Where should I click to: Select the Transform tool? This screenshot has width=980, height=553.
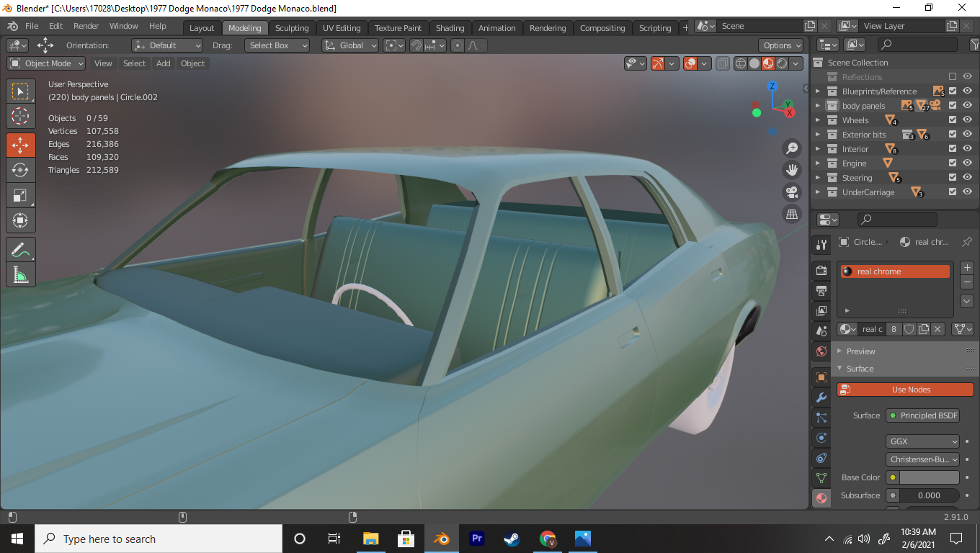coord(21,220)
